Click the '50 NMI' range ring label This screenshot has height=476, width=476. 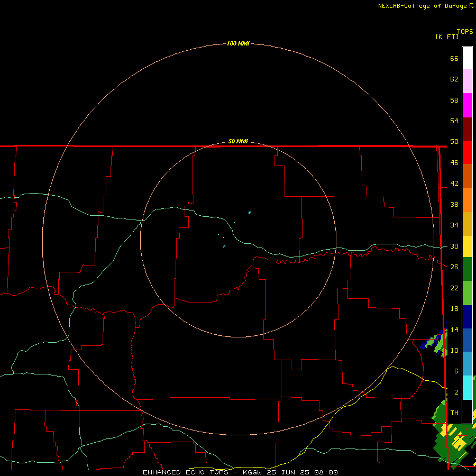(x=238, y=141)
